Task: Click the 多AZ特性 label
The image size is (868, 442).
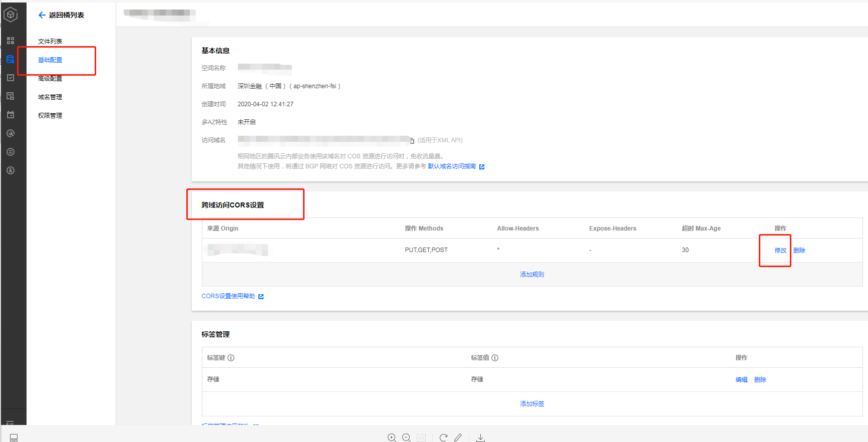Action: [x=214, y=122]
